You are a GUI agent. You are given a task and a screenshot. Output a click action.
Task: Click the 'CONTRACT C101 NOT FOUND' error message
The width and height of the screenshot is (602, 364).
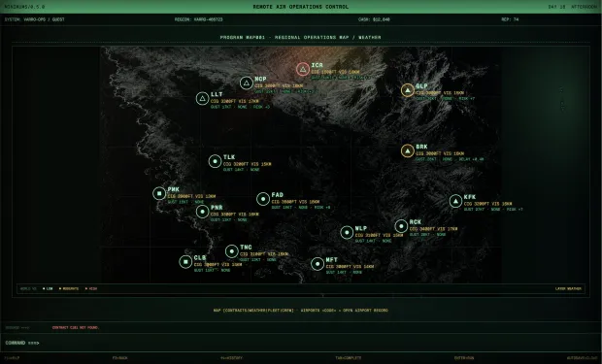pyautogui.click(x=76, y=327)
